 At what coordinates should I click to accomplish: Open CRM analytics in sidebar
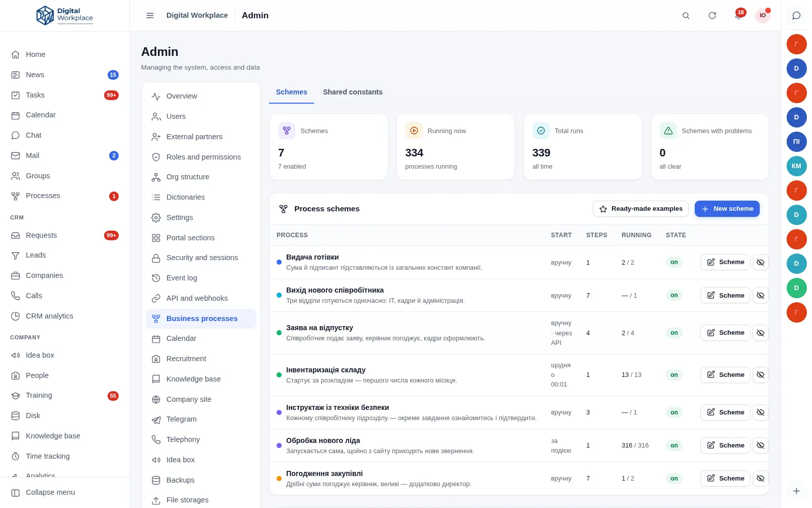tap(64, 316)
